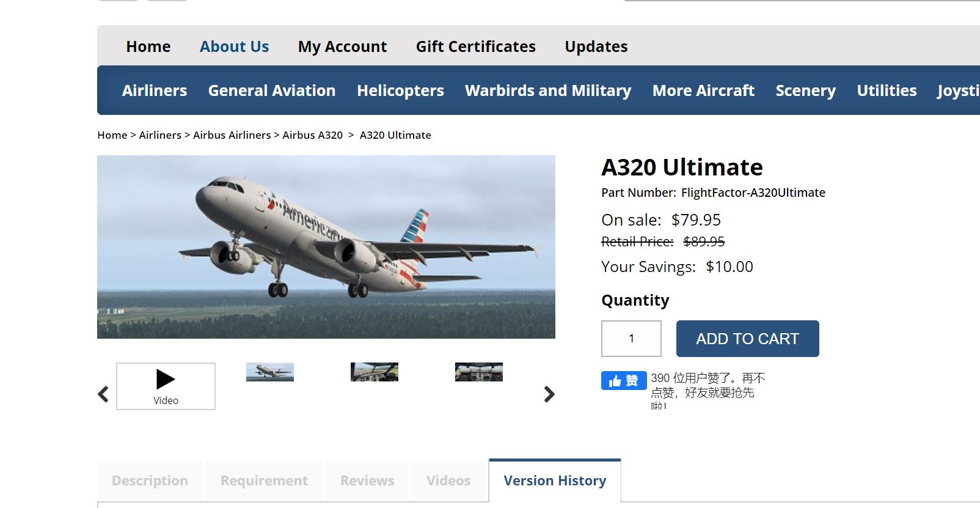Select the first cockpit view thumbnail
Viewport: 980px width, 508px height.
pos(375,372)
